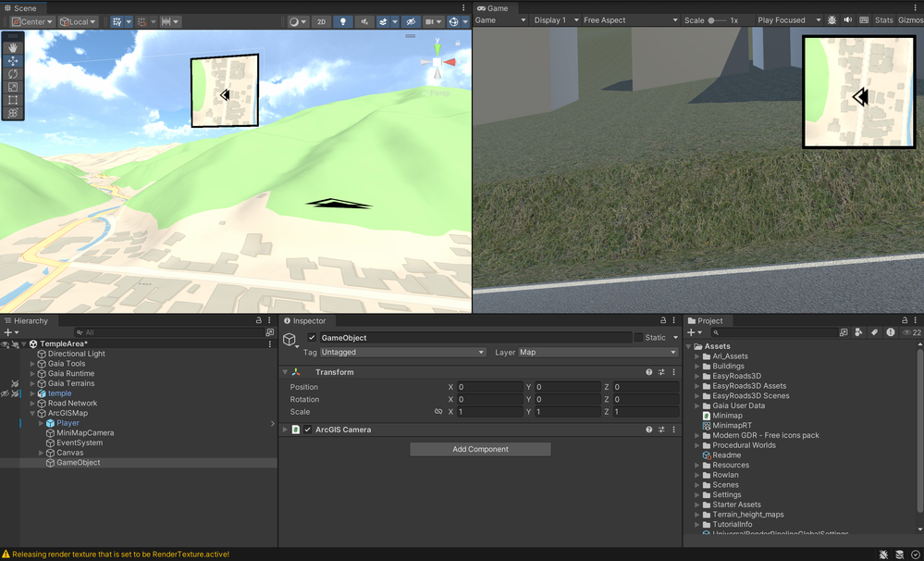Toggle constrained proportions link icon on Scale
This screenshot has height=561, width=924.
tap(438, 412)
